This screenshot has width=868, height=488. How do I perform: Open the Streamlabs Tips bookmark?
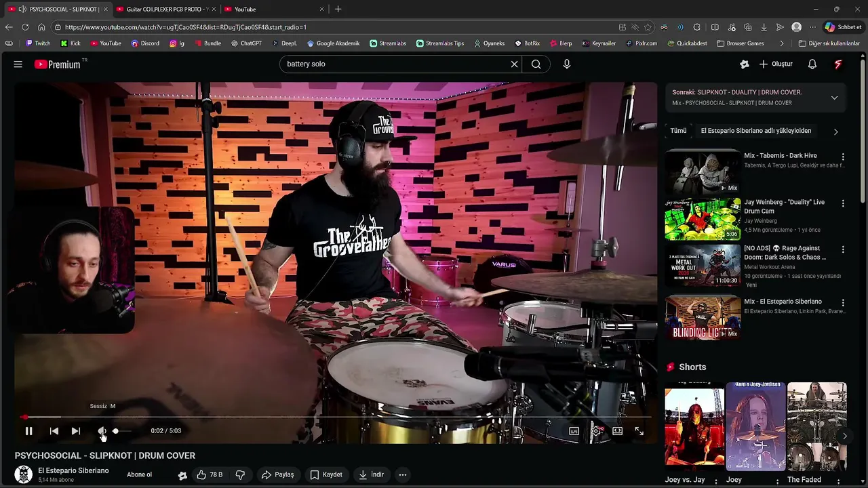440,43
